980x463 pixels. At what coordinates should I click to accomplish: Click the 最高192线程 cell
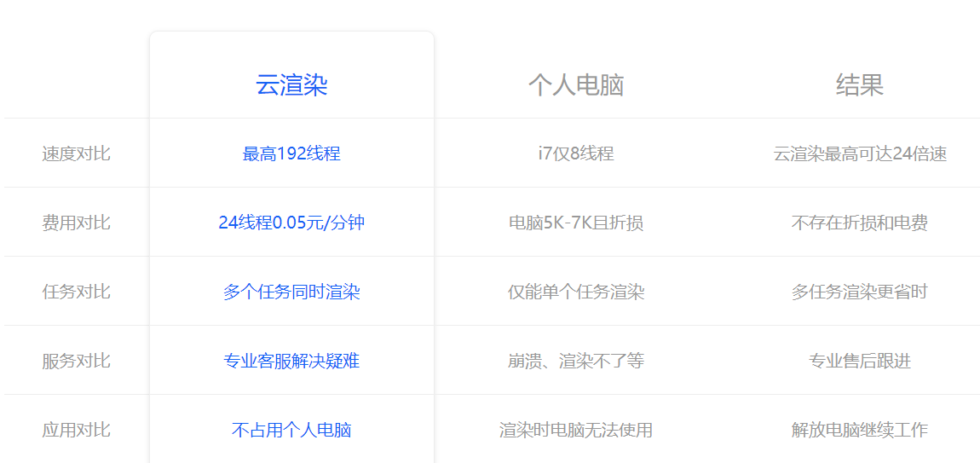[291, 153]
